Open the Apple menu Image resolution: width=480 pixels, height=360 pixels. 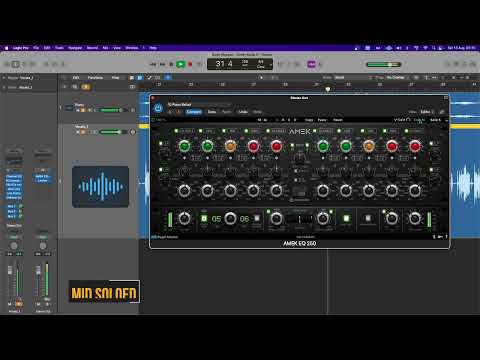(x=6, y=48)
